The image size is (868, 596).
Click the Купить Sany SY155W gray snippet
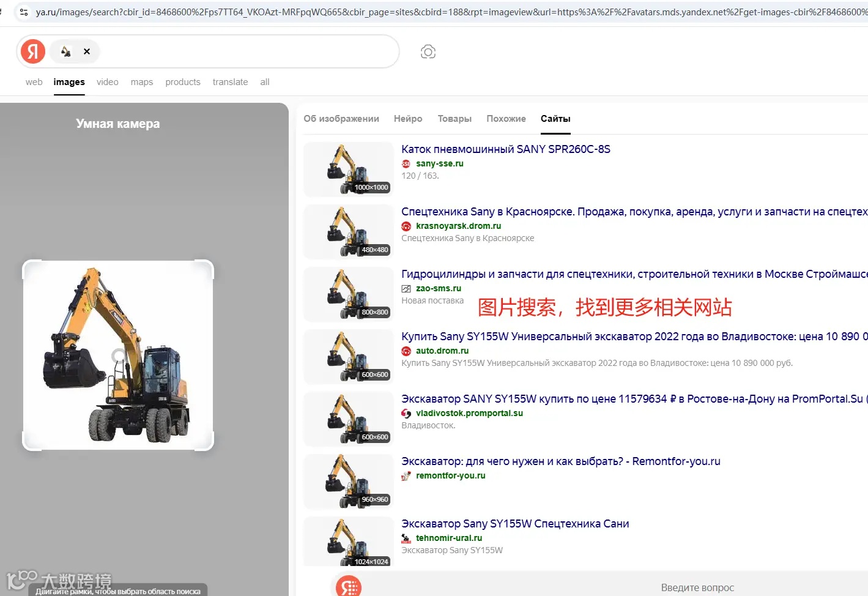597,363
